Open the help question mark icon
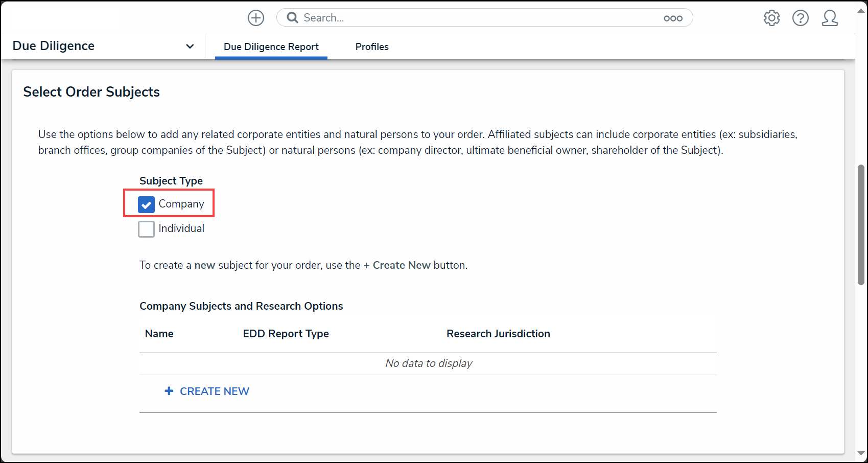This screenshot has width=868, height=463. [x=801, y=18]
